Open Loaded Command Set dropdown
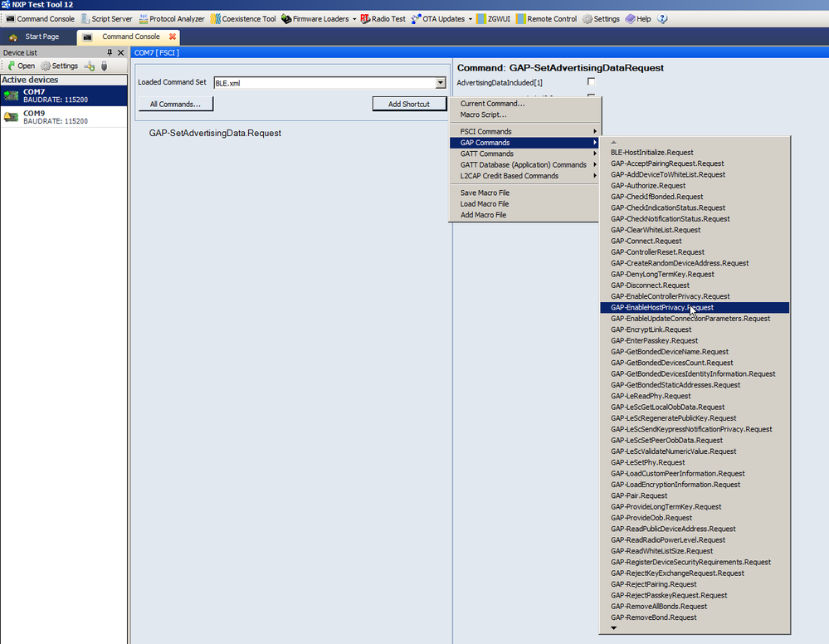Viewport: 829px width, 644px height. click(x=441, y=83)
